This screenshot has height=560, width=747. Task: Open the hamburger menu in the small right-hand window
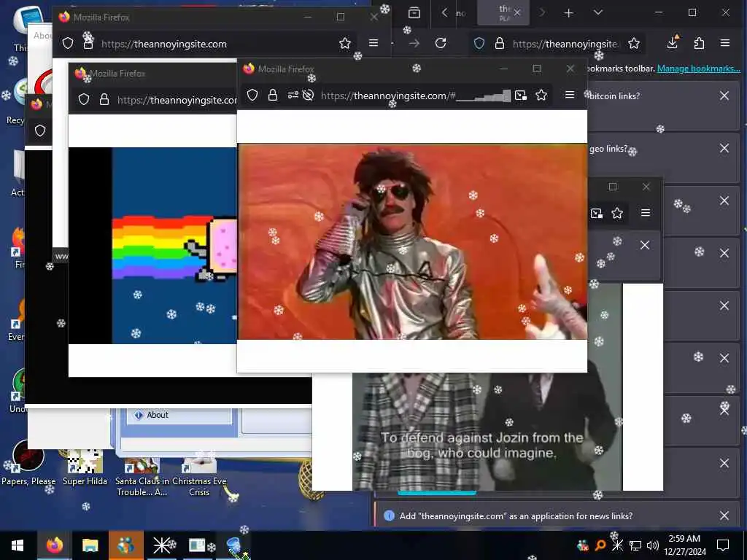point(646,213)
